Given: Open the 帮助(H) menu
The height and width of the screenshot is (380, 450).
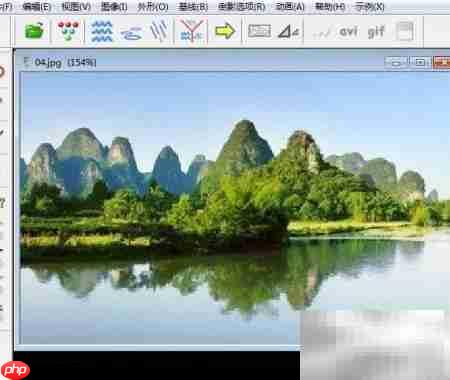Looking at the screenshot, I should tap(330, 7).
